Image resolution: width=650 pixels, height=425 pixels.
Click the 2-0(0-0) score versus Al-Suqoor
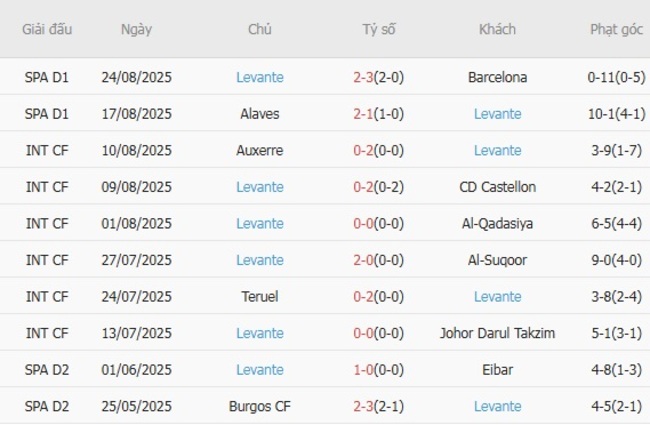[x=379, y=260]
